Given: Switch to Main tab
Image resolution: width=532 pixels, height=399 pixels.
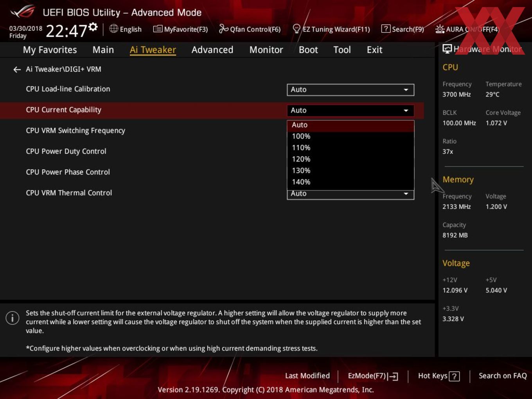Looking at the screenshot, I should [103, 50].
